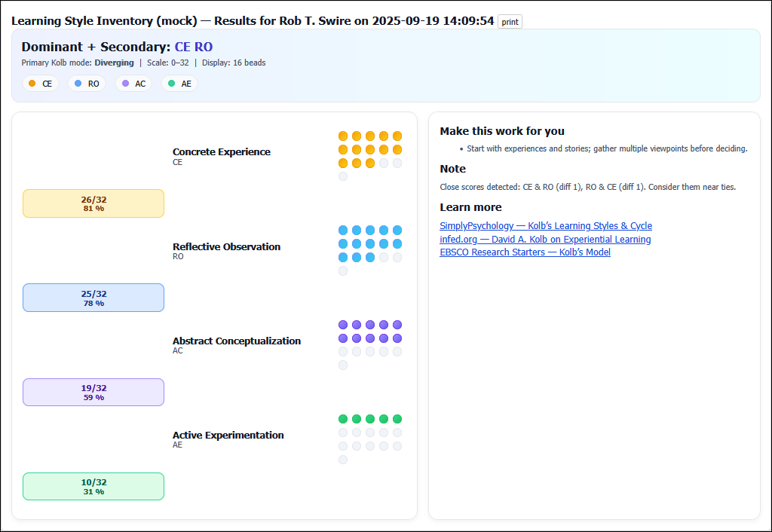772x532 pixels.
Task: Click the 26/32 Concrete Experience score badge
Action: pyautogui.click(x=93, y=203)
